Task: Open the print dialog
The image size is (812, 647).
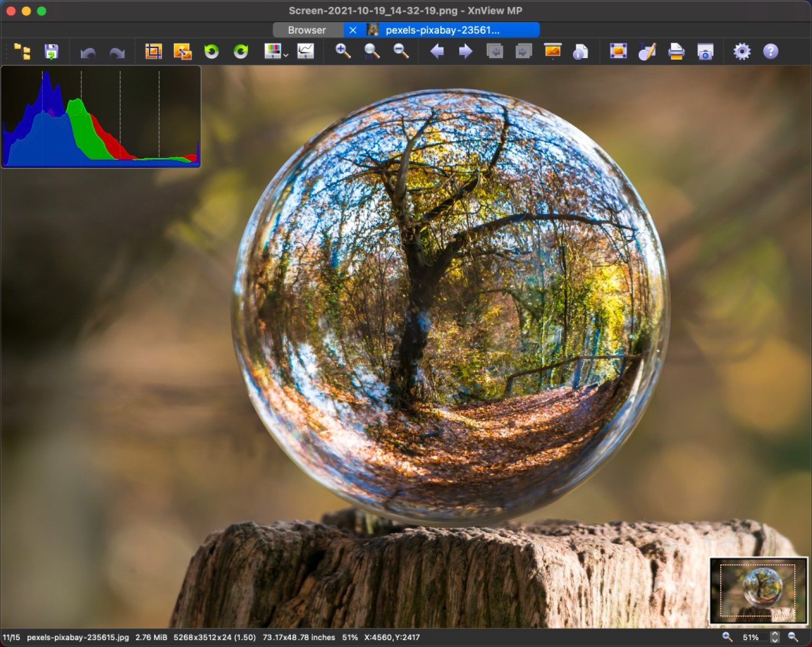Action: click(x=676, y=52)
